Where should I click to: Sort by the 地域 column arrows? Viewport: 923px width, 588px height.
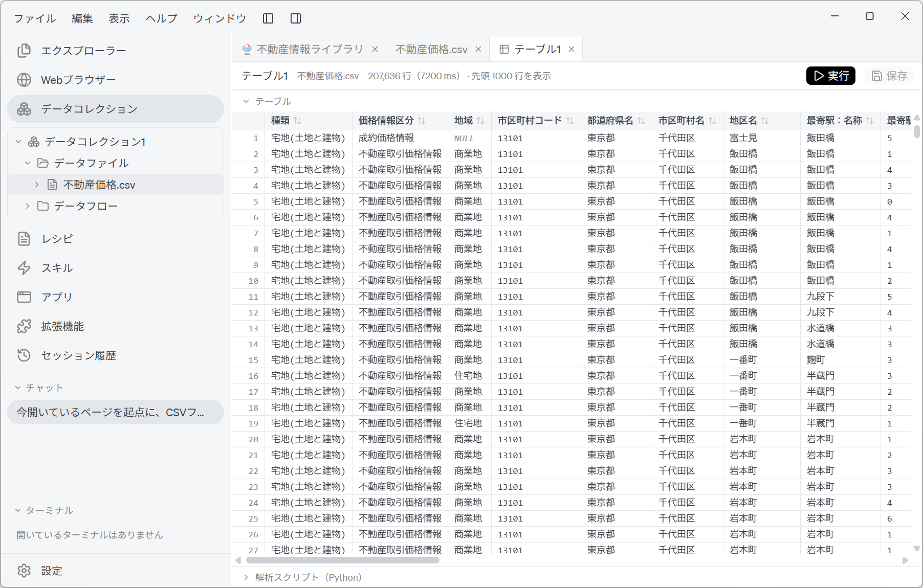(x=480, y=121)
